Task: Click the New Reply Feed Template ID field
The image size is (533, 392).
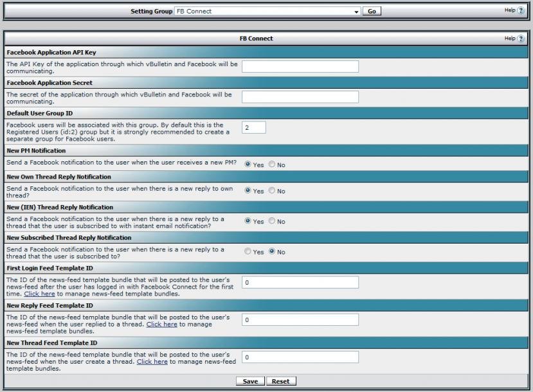Action: tap(300, 319)
